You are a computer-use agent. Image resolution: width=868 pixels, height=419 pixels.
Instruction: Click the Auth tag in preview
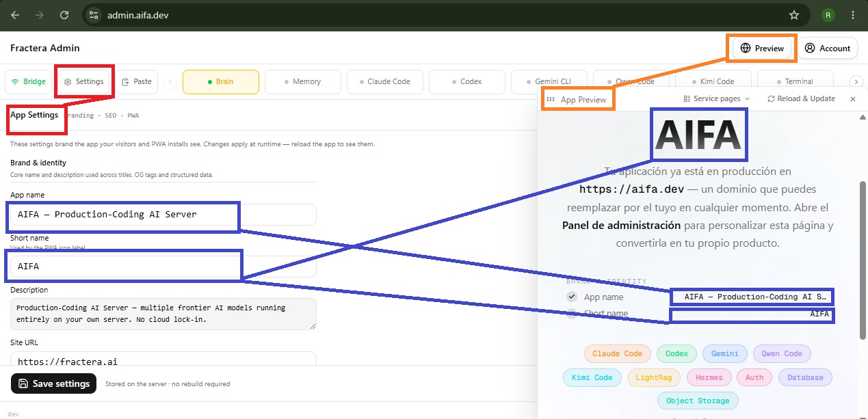754,377
